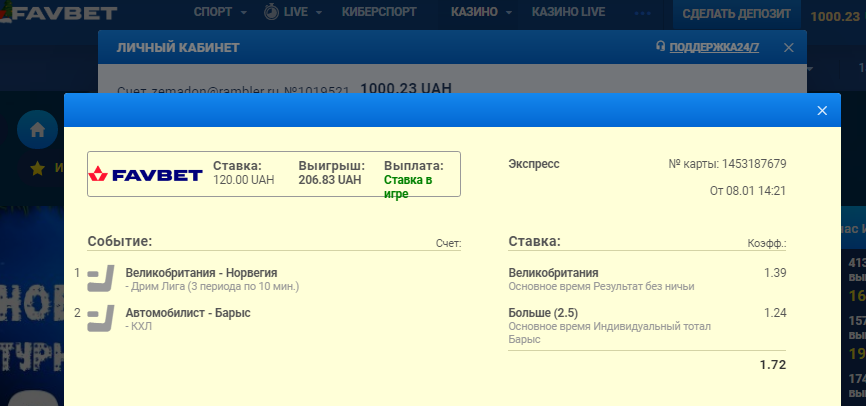Viewport: 866px width, 406px height.
Task: Click hockey icon for Автомобилист - Барыс
Action: (101, 319)
